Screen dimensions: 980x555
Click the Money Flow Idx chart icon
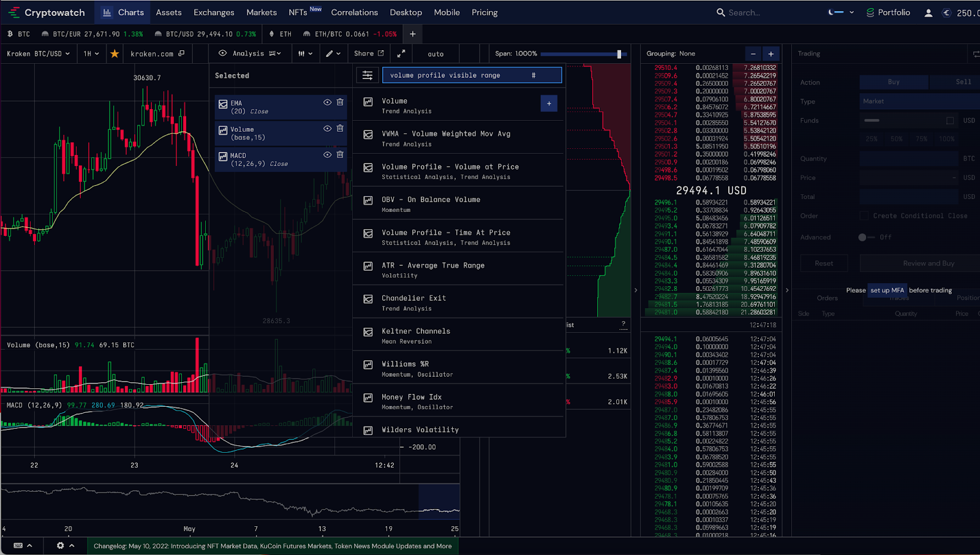click(368, 398)
